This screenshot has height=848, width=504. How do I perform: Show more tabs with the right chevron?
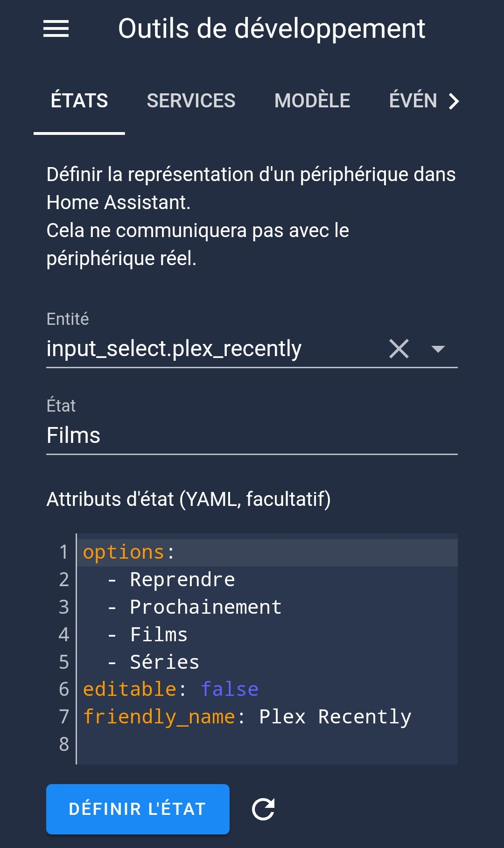pyautogui.click(x=454, y=101)
